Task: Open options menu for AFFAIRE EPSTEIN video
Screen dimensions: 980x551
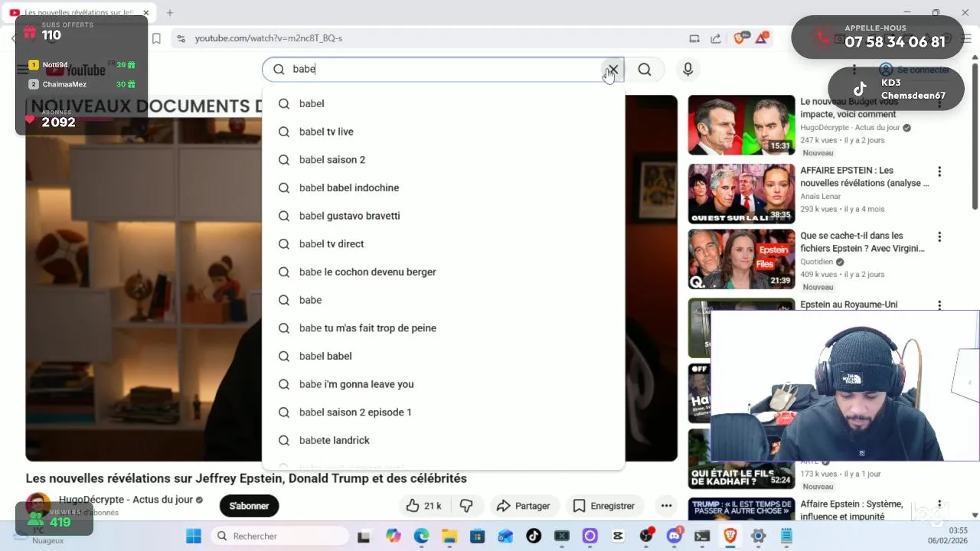Action: coord(939,172)
